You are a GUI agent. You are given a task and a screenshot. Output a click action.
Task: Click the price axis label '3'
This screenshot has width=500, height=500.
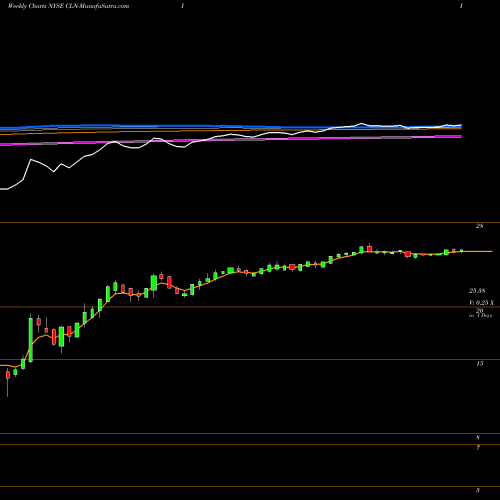pyautogui.click(x=478, y=490)
